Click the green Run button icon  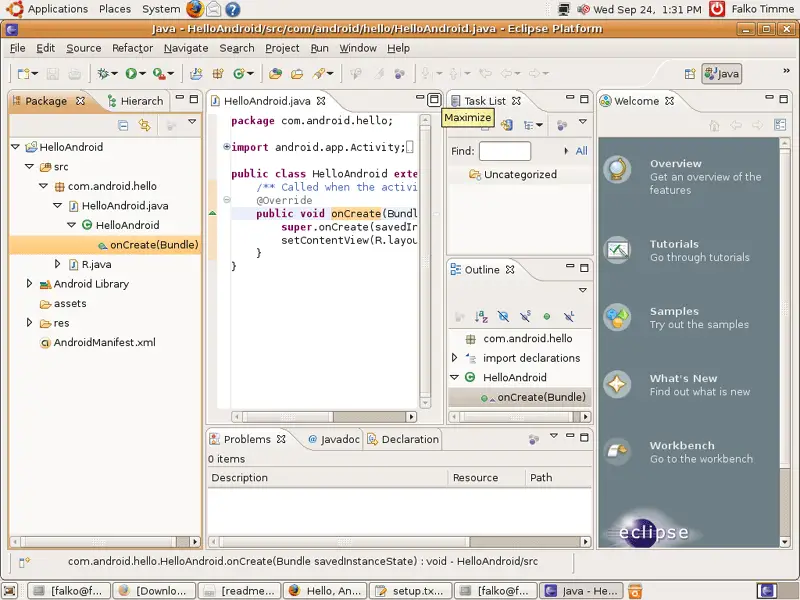[x=131, y=74]
